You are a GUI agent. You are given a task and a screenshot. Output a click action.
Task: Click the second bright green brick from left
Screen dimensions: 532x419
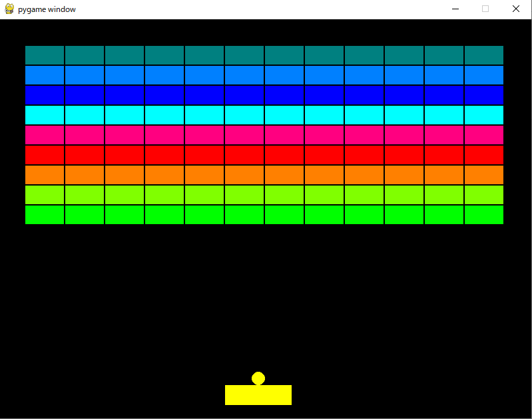coord(85,215)
